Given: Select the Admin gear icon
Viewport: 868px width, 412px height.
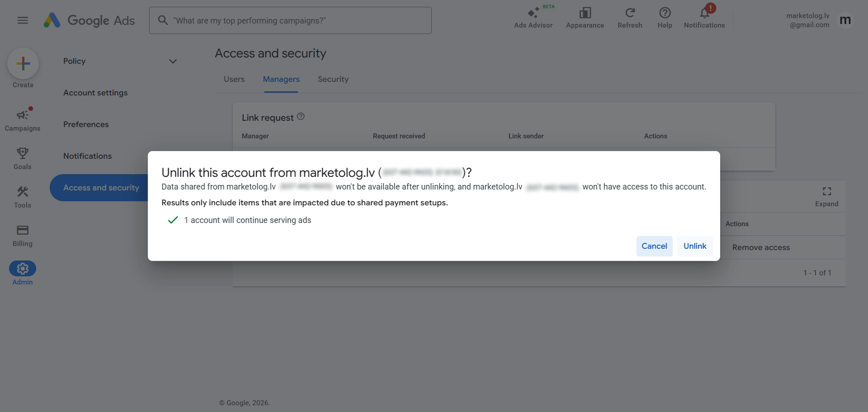Looking at the screenshot, I should (x=23, y=269).
